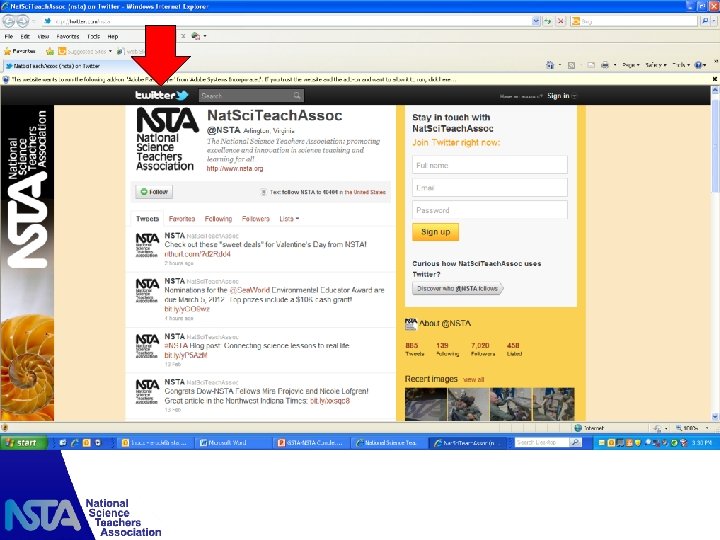720x540 pixels.
Task: Click the Password field
Action: tap(489, 210)
